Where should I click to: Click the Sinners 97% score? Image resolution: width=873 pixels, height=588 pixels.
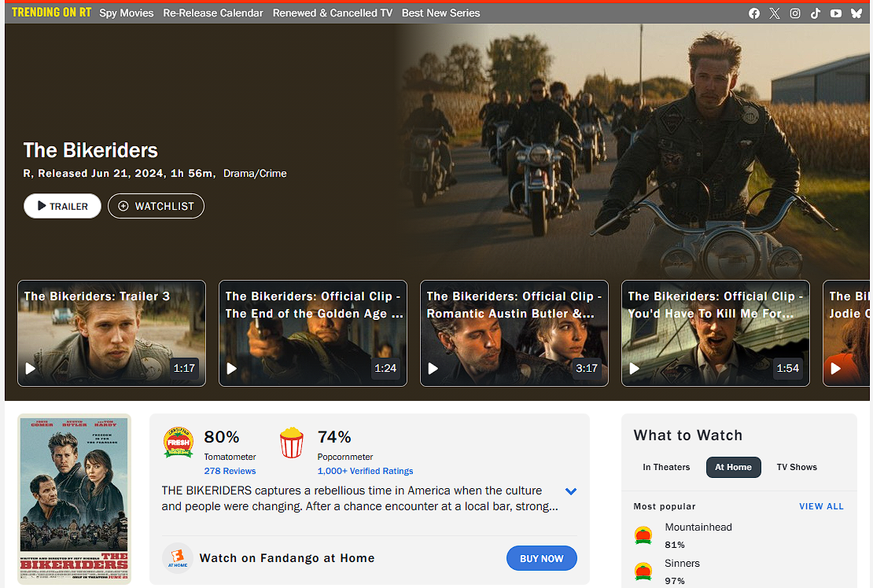pyautogui.click(x=674, y=581)
